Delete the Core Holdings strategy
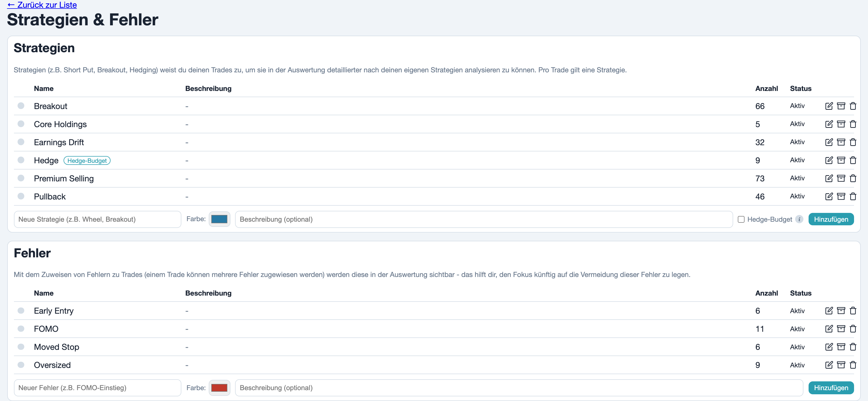The image size is (868, 401). coord(853,124)
